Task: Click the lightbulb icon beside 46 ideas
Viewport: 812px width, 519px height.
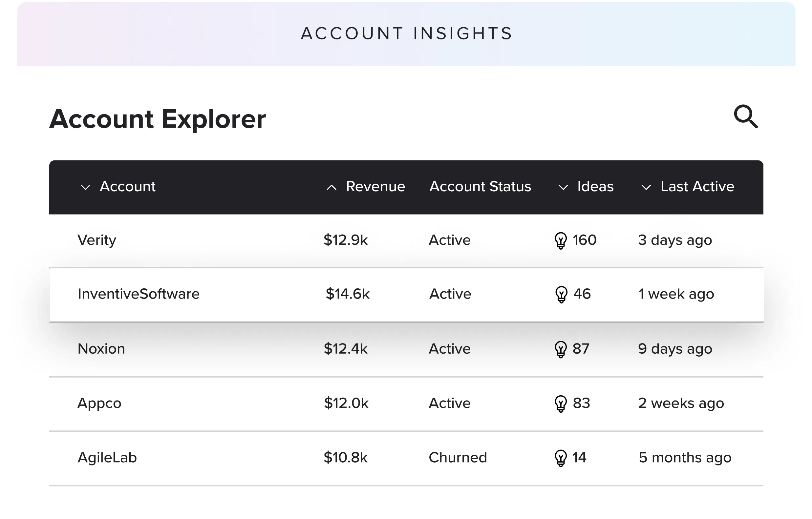Action: [561, 295]
